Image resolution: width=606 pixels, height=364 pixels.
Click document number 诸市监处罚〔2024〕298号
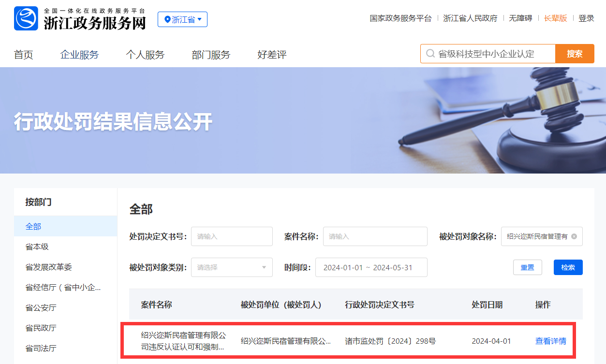tap(390, 341)
